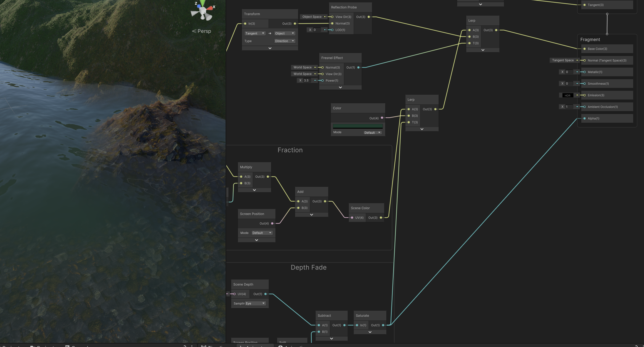Click the Fragment Alpha(1) input port
Screen dimensions: 644x347
[x=584, y=119]
